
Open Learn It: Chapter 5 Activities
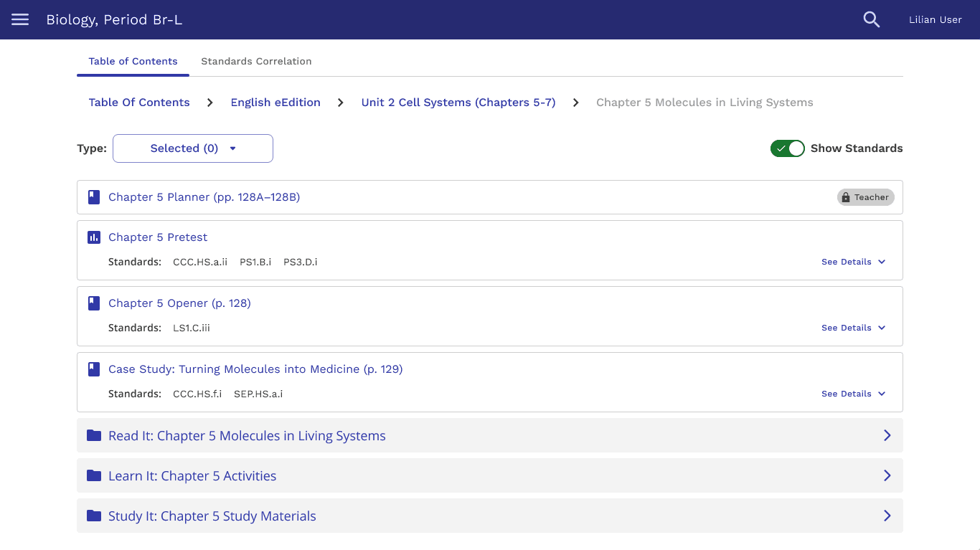192,476
